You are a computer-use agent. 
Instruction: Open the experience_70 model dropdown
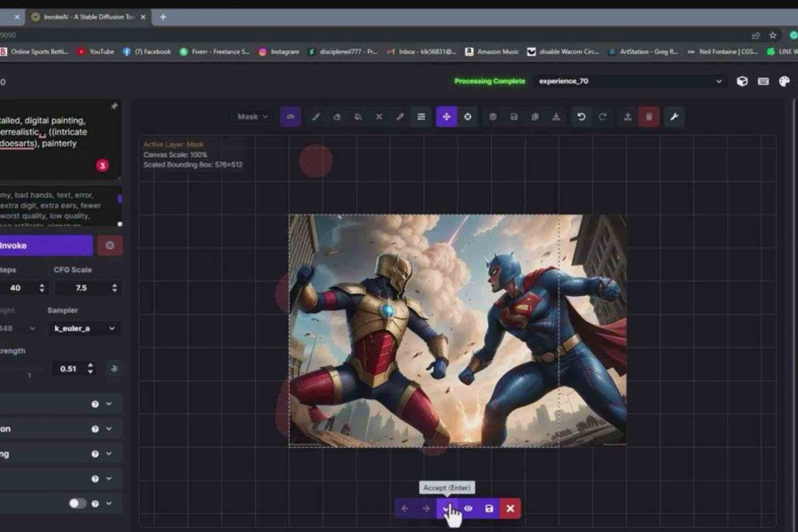point(630,81)
